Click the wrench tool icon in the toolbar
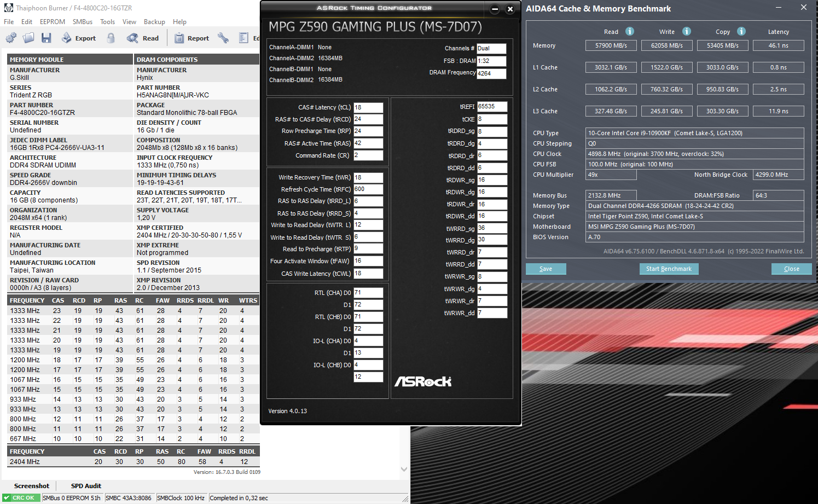Viewport: 818px width, 504px height. (x=223, y=38)
